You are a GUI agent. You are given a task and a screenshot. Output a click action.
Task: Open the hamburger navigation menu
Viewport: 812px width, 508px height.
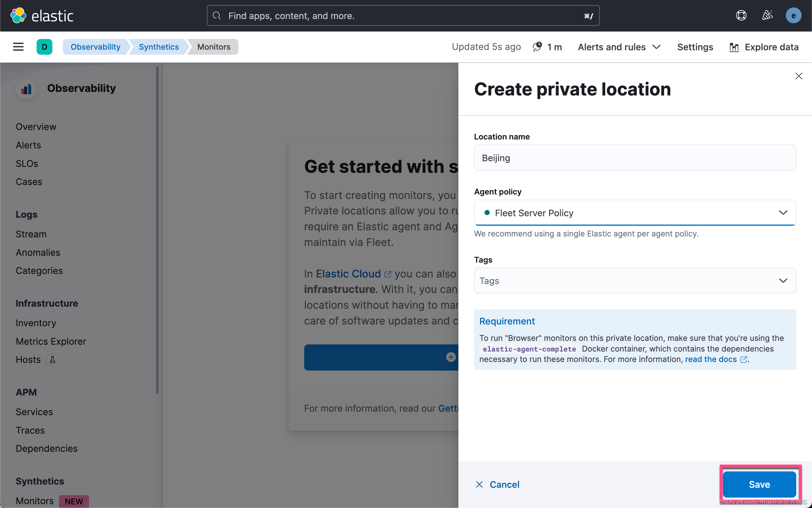pos(18,47)
